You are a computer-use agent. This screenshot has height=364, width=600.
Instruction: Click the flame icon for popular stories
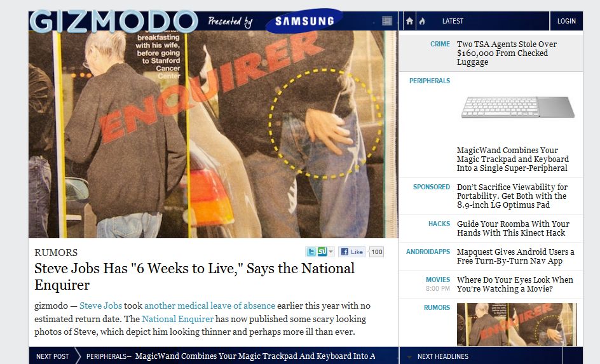pyautogui.click(x=420, y=21)
